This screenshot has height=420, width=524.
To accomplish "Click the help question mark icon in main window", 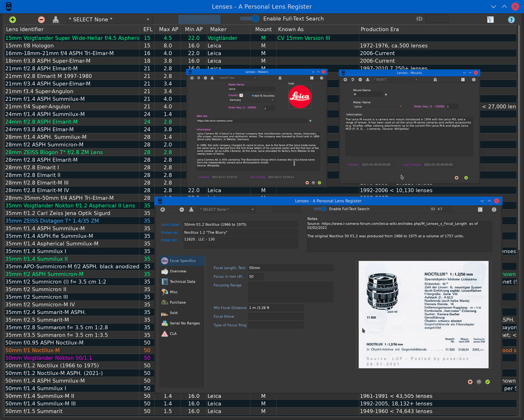I will click(511, 20).
